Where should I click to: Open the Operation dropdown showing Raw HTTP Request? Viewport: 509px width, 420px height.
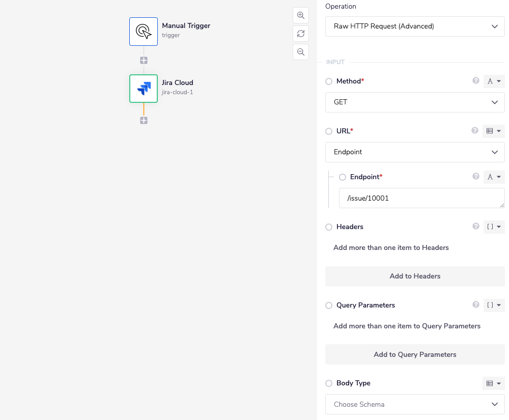pyautogui.click(x=414, y=26)
